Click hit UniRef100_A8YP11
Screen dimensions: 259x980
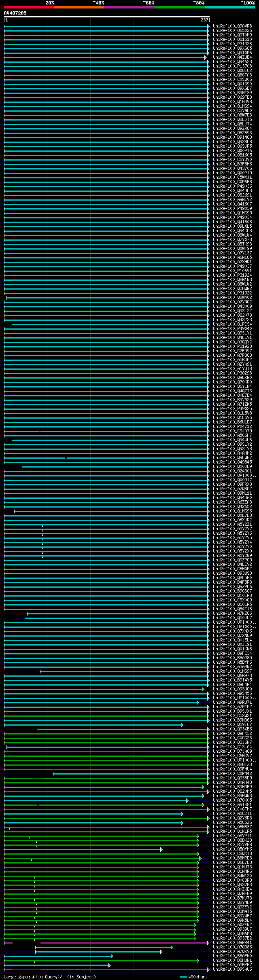[232, 836]
